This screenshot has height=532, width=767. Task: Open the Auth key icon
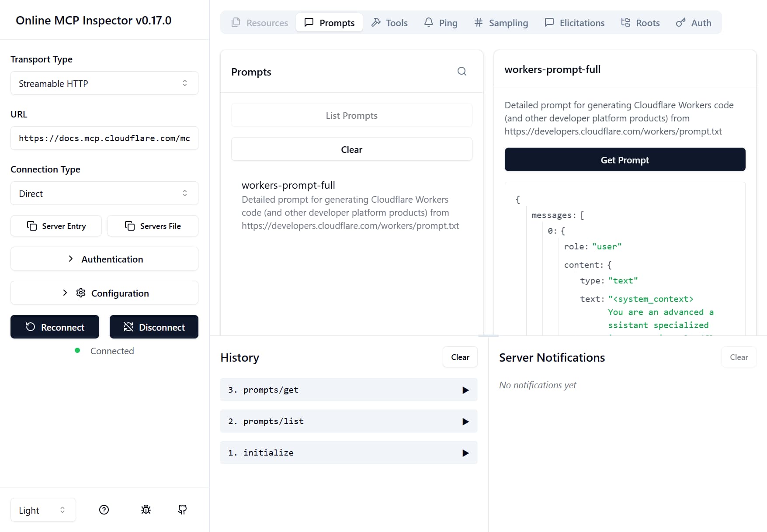tap(680, 22)
